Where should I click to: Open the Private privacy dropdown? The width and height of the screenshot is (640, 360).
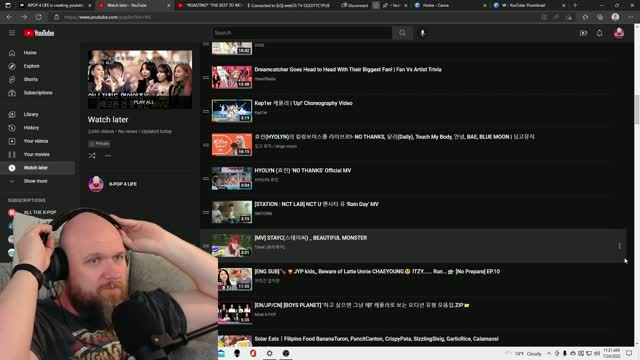(x=99, y=144)
